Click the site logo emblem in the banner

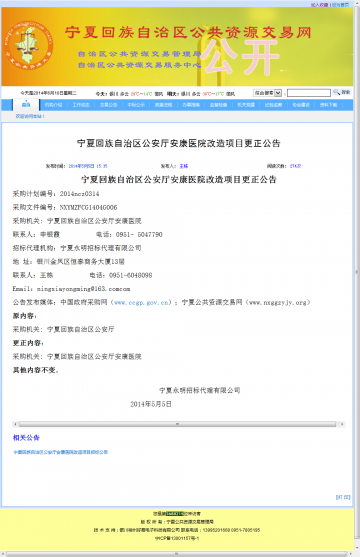click(29, 45)
